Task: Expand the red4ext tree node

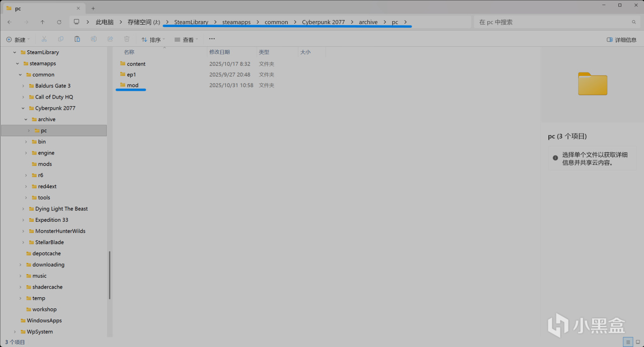Action: coord(26,187)
